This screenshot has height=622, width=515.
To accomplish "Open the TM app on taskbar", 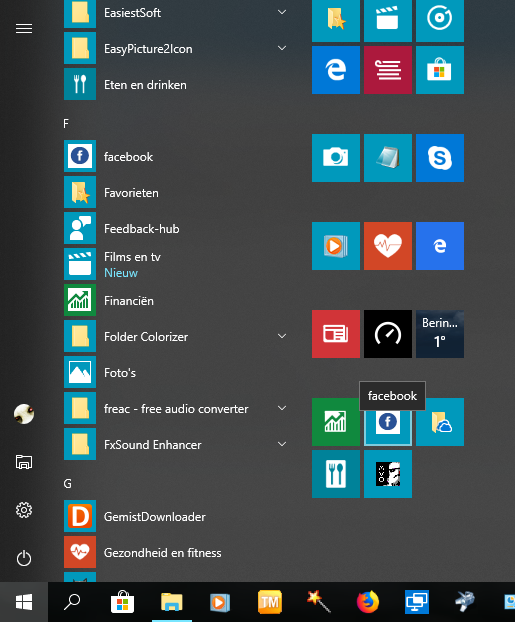I will click(270, 602).
